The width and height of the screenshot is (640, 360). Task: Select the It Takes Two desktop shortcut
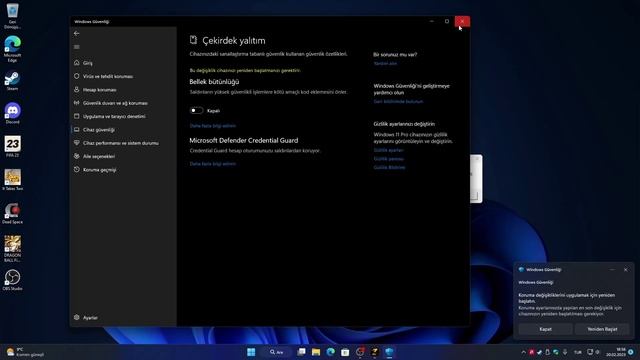point(12,180)
